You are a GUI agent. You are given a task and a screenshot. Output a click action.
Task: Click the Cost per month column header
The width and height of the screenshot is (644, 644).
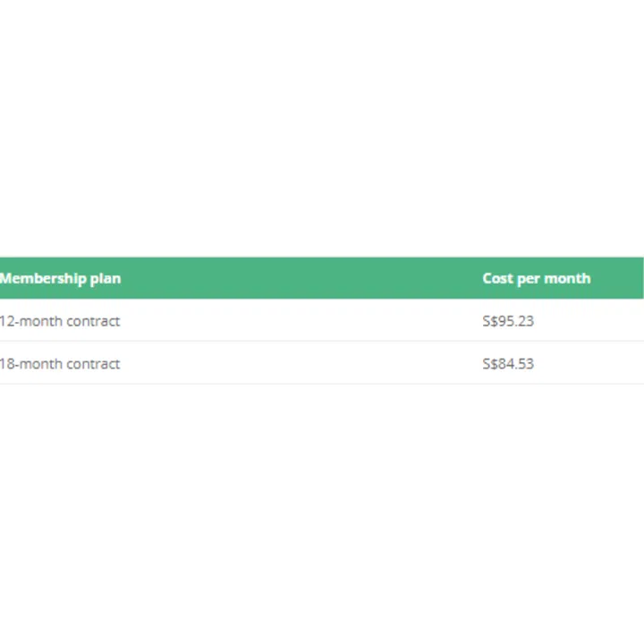pos(536,278)
